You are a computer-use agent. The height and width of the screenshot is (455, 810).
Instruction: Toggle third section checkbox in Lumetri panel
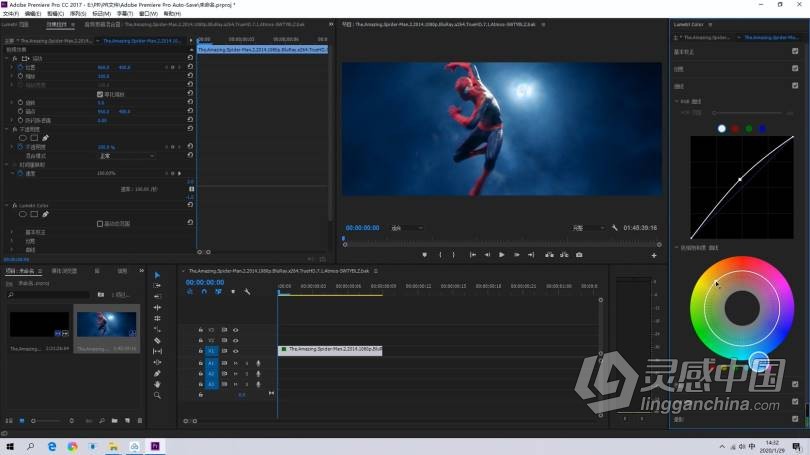pos(795,85)
